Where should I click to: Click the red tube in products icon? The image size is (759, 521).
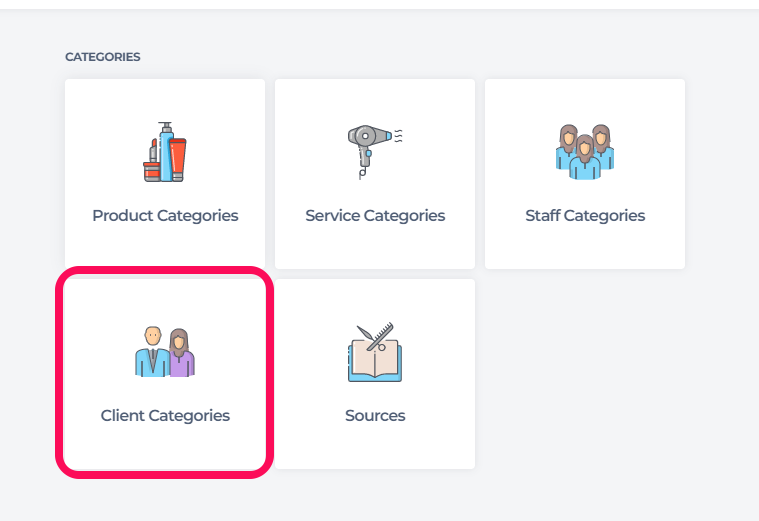tap(178, 159)
